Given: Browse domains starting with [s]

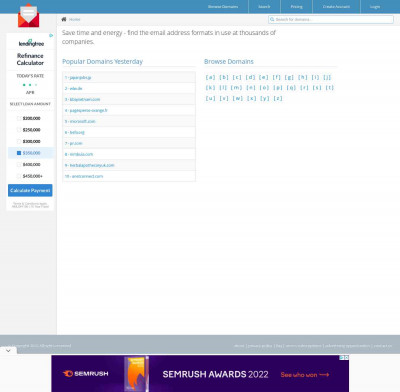Looking at the screenshot, I should point(317,88).
